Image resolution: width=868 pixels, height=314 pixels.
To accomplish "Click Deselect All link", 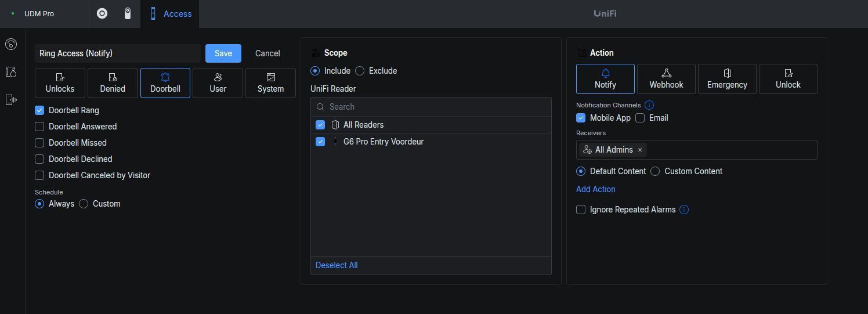I will click(x=337, y=265).
